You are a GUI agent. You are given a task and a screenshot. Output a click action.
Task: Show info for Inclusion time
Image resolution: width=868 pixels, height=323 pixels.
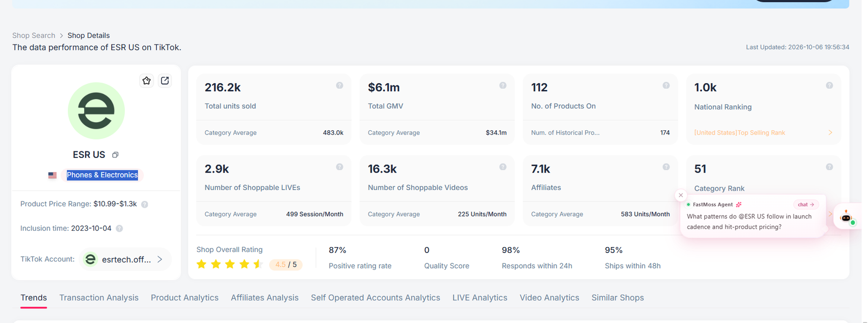(x=119, y=229)
